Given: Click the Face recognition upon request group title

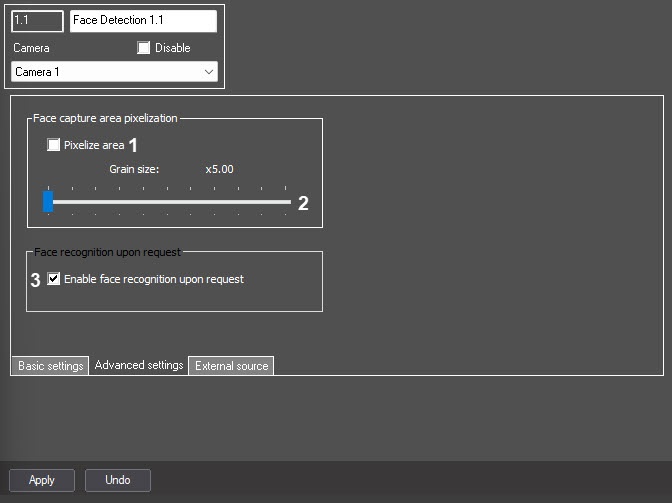Looking at the screenshot, I should tap(107, 252).
